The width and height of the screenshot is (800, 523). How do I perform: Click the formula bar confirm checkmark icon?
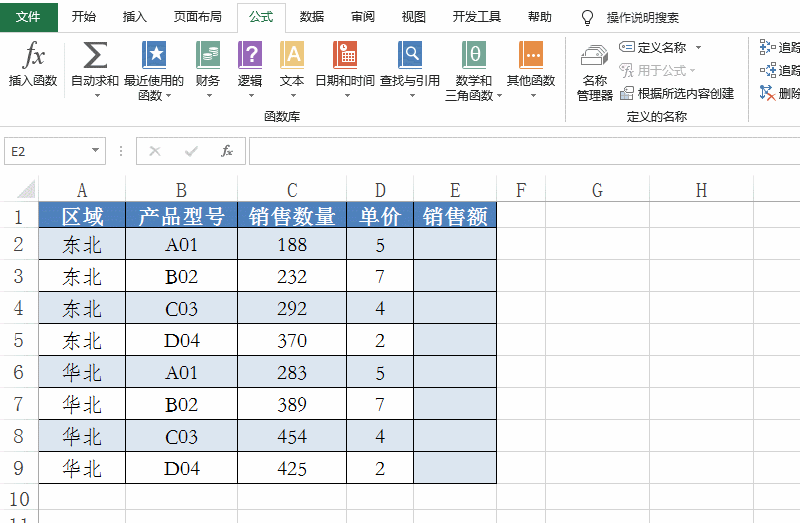tap(191, 151)
